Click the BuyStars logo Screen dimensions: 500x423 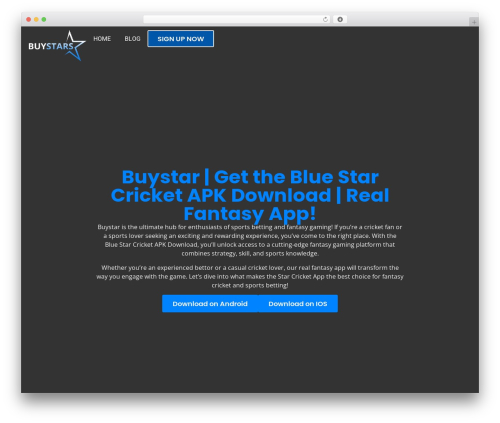click(57, 46)
